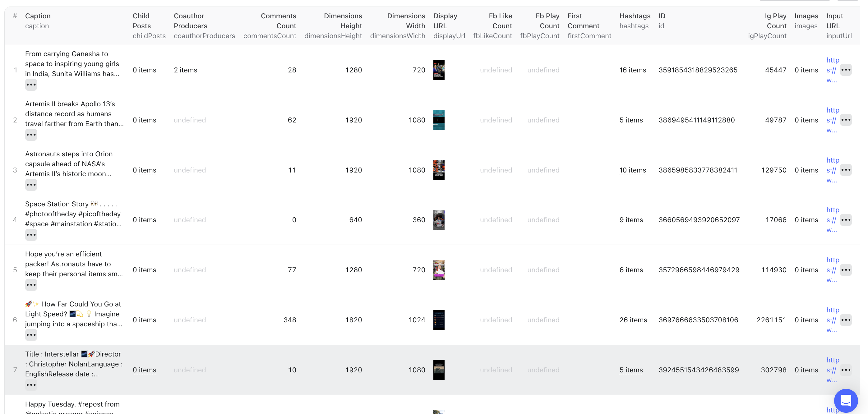Open display thumbnail for Orion capsule post
Image resolution: width=868 pixels, height=414 pixels.
[439, 170]
